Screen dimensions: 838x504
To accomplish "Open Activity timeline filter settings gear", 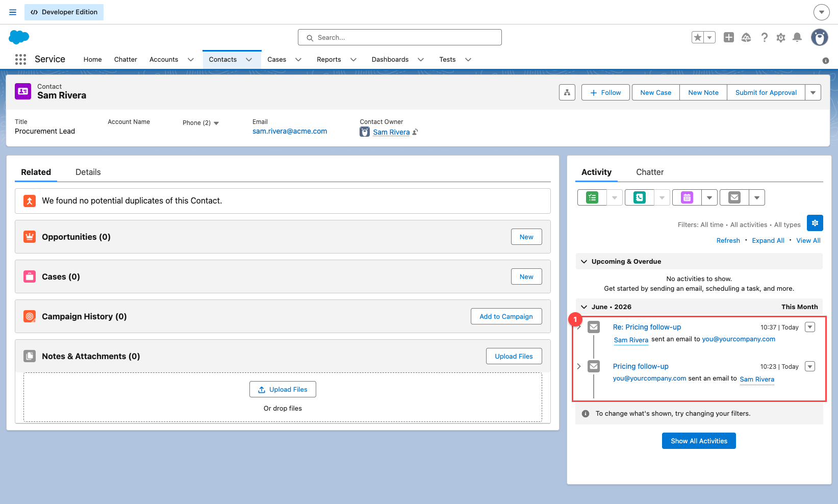I will pyautogui.click(x=815, y=223).
